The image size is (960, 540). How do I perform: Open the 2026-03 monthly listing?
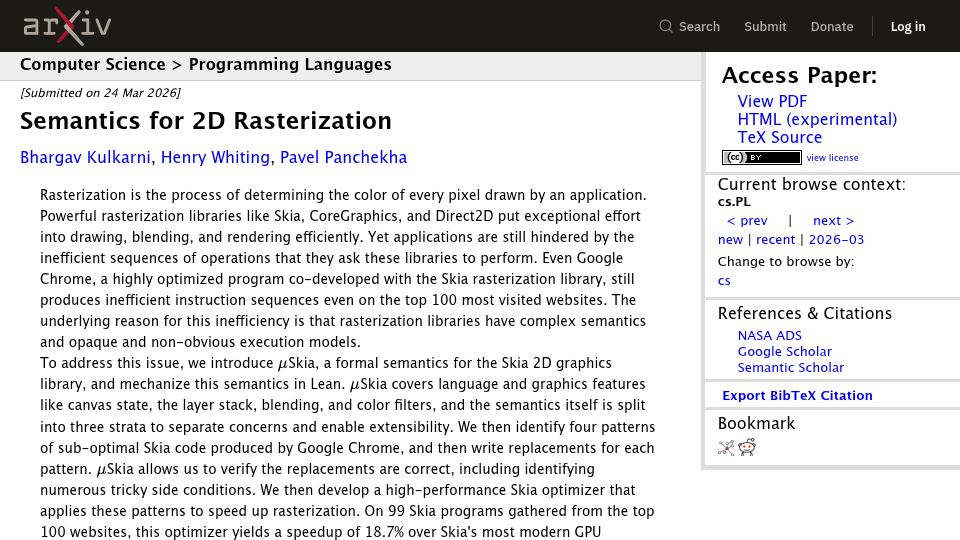tap(836, 239)
